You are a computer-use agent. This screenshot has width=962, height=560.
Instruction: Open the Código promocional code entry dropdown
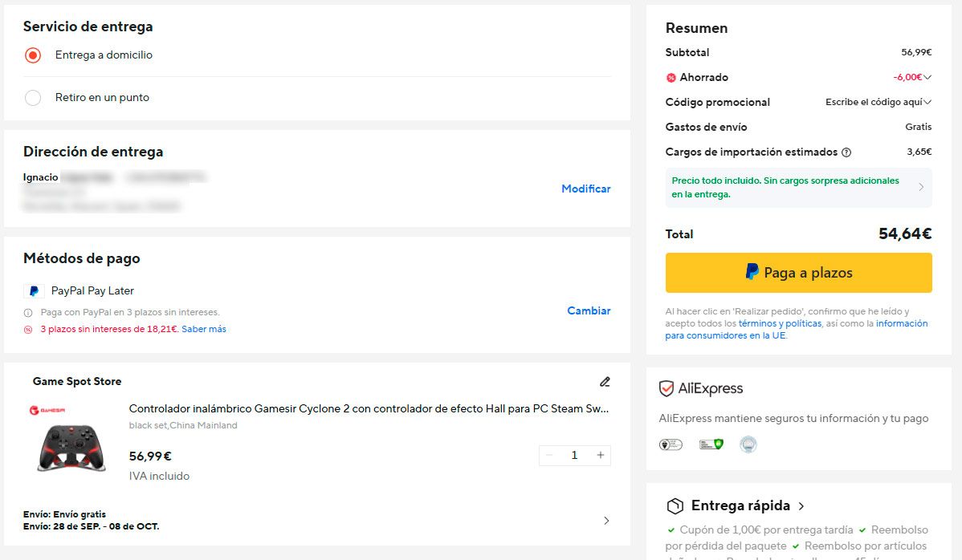pyautogui.click(x=878, y=103)
